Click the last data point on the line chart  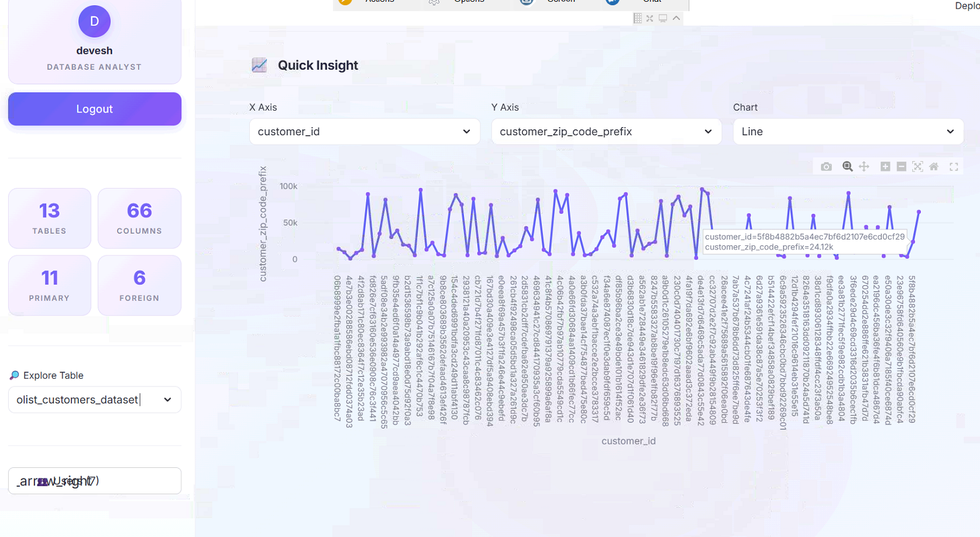[919, 211]
